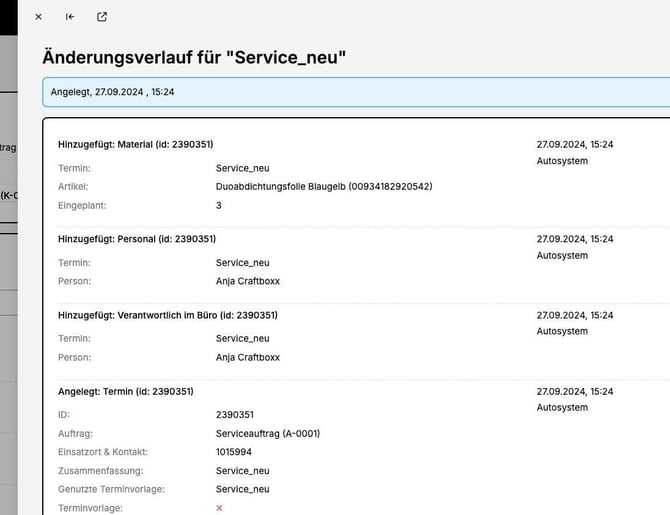Collapse the side panel using the arrow-to-bar icon
This screenshot has height=515, width=670.
pos(70,17)
